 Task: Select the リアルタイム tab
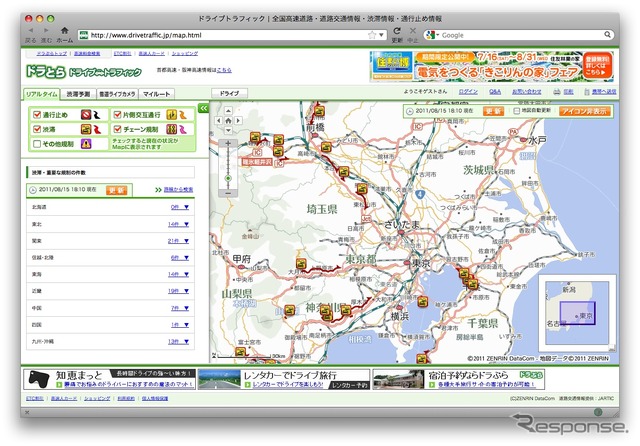(42, 94)
